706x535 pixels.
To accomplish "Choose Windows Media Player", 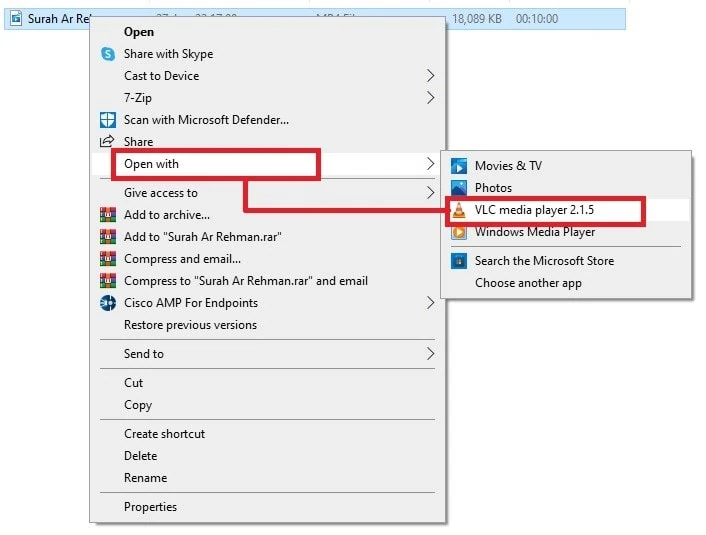I will click(x=566, y=232).
